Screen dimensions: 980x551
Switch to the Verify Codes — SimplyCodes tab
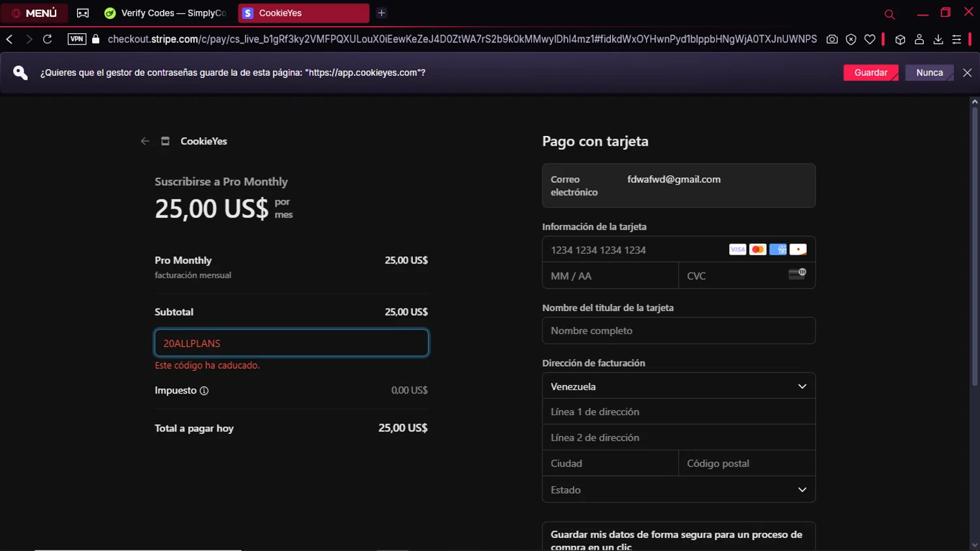167,13
